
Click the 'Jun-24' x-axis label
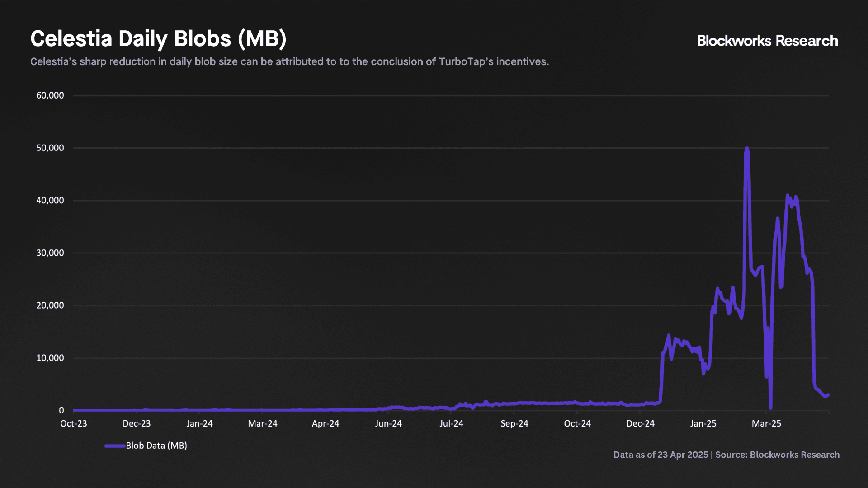point(388,423)
